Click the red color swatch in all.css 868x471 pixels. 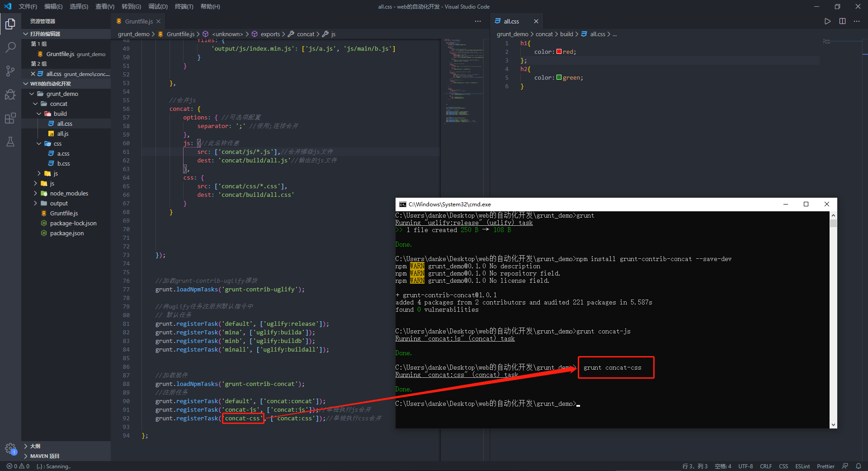point(559,52)
